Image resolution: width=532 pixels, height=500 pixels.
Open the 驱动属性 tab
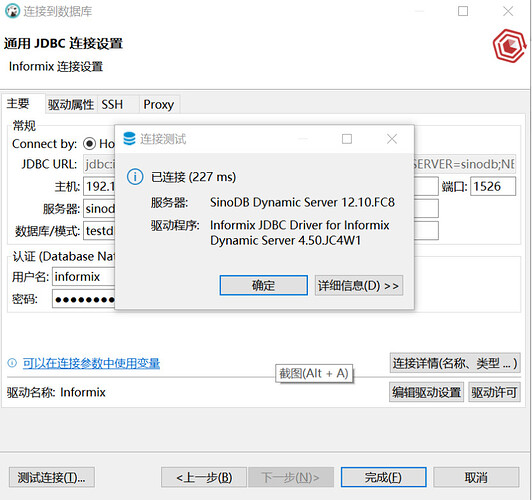[x=71, y=104]
